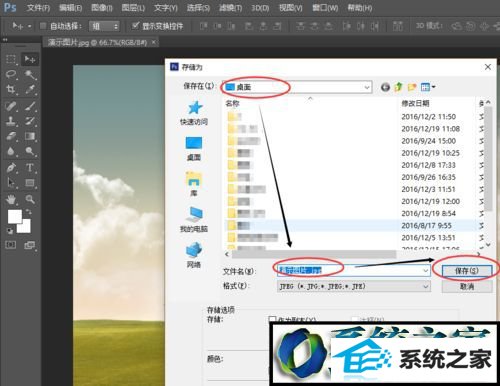Open 网络 in the dialog sidebar

click(x=194, y=255)
